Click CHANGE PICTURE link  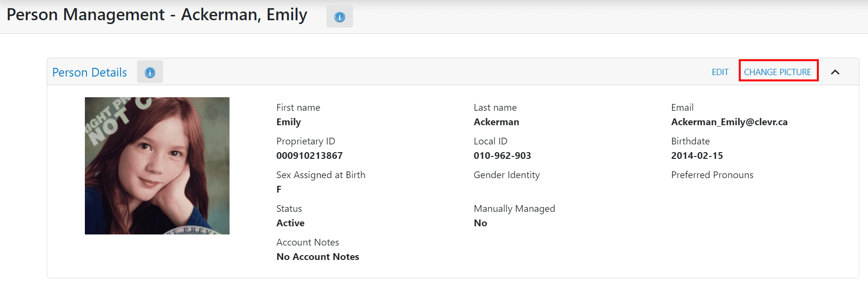[777, 72]
